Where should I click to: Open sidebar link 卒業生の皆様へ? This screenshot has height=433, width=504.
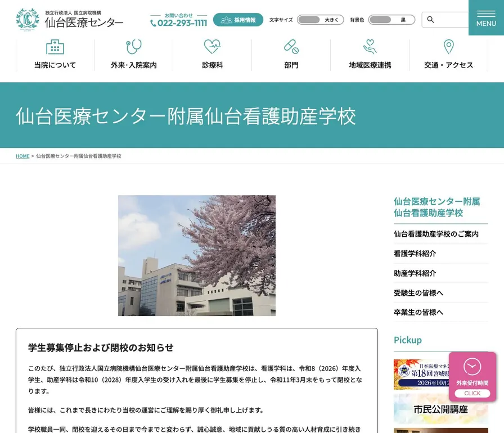pos(440,312)
